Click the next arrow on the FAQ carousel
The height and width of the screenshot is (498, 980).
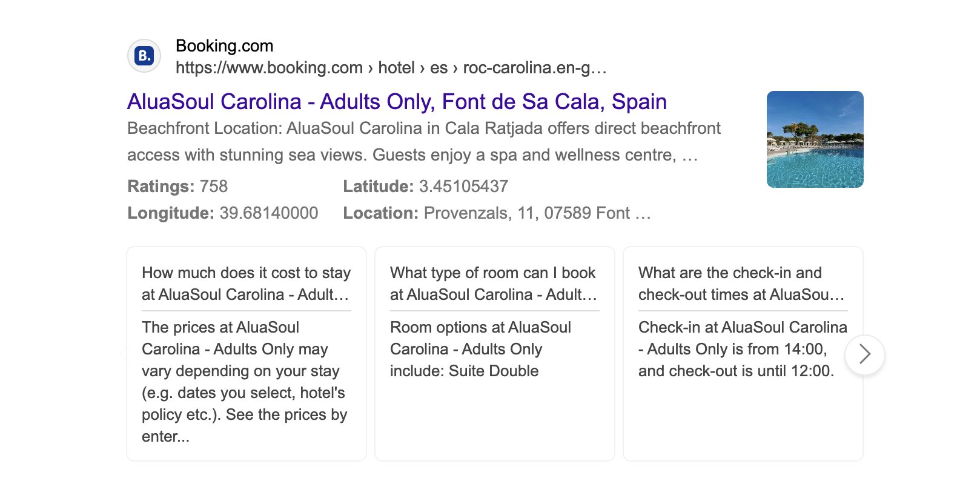(x=864, y=355)
